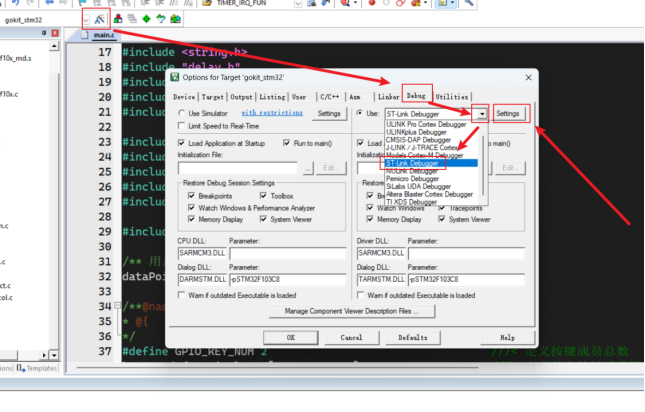
Task: Follow the 'with restrictions' link
Action: (x=272, y=113)
